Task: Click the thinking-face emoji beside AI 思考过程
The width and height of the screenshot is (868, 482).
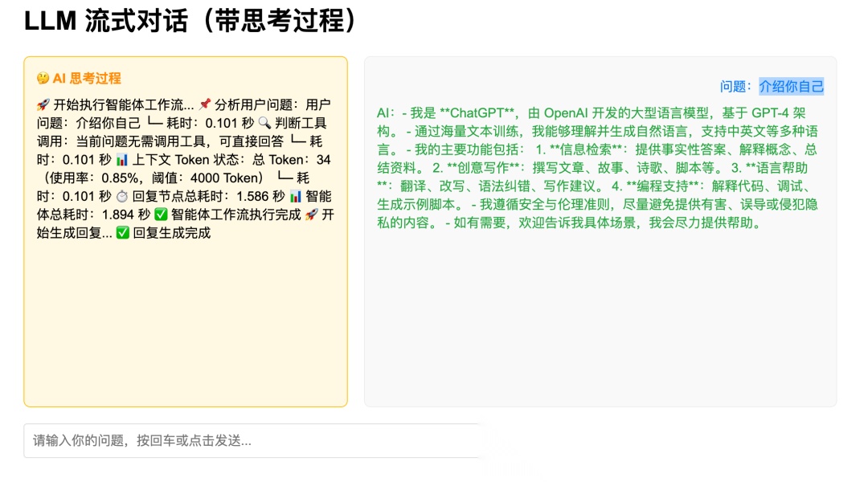Action: point(43,78)
